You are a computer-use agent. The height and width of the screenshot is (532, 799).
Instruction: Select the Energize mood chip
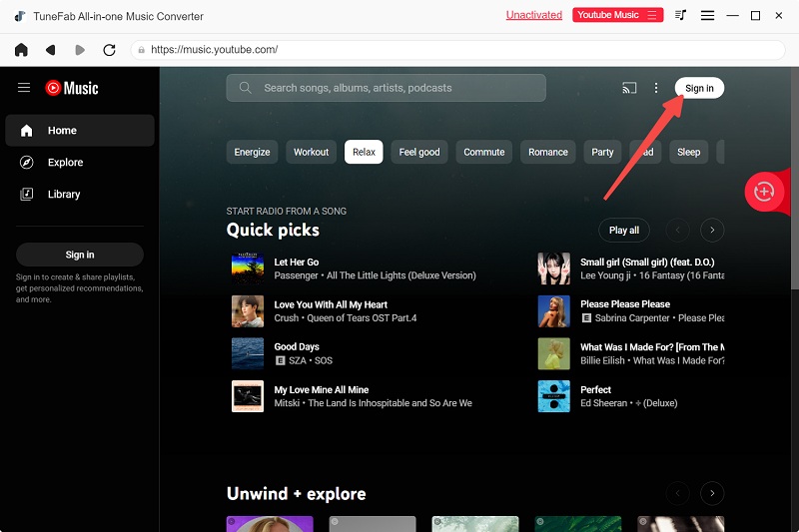click(252, 152)
